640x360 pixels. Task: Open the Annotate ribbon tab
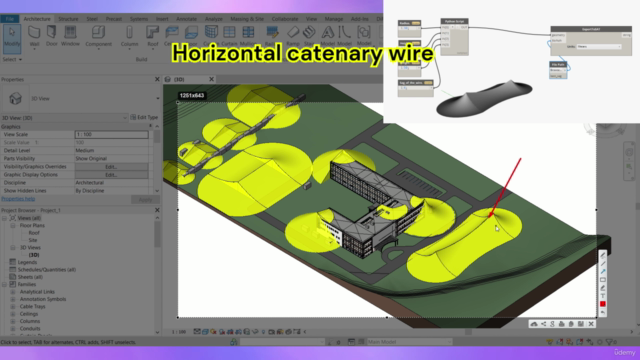187,19
